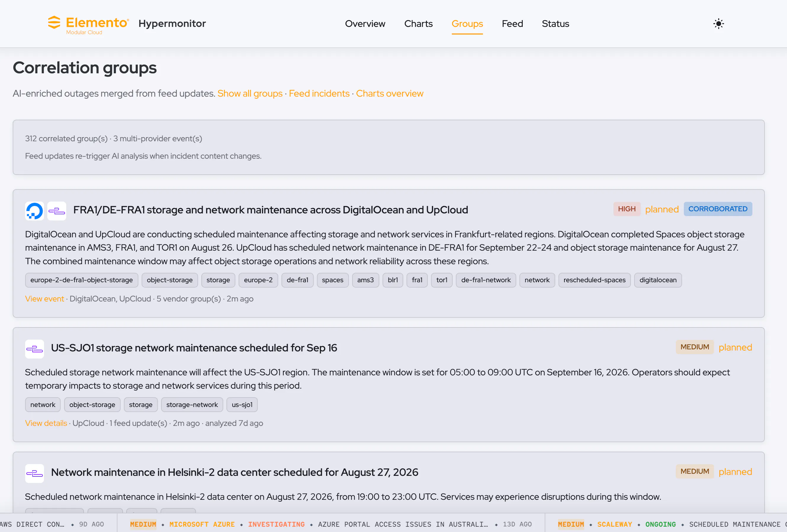Select the Groups tab
Screen dimensions: 787x532
click(467, 24)
